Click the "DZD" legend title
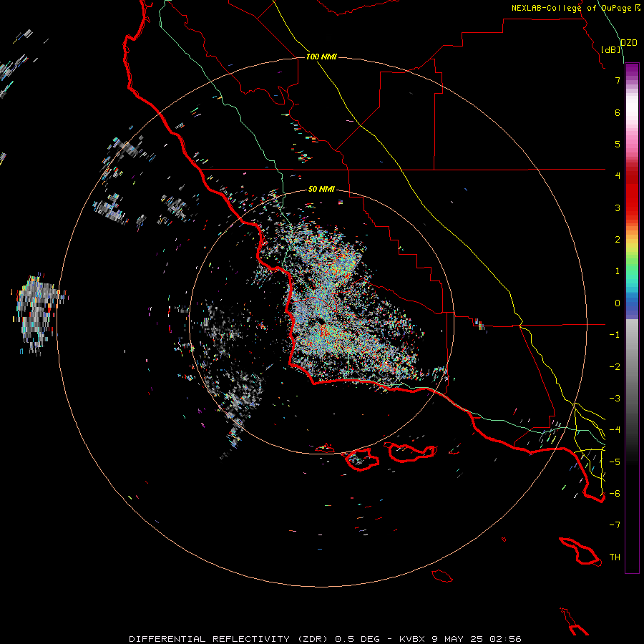Screen dimensions: 644x644 point(628,43)
